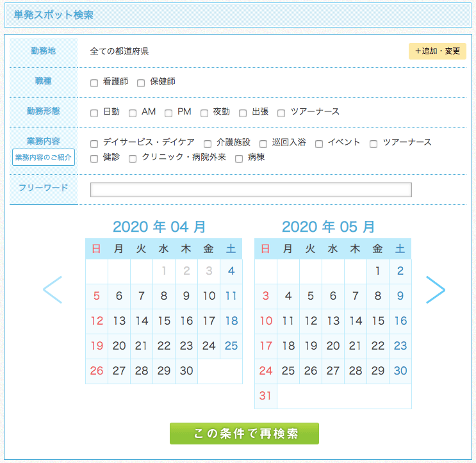Select May 2 in the 05月 calendar
This screenshot has height=463, width=476.
tap(400, 272)
